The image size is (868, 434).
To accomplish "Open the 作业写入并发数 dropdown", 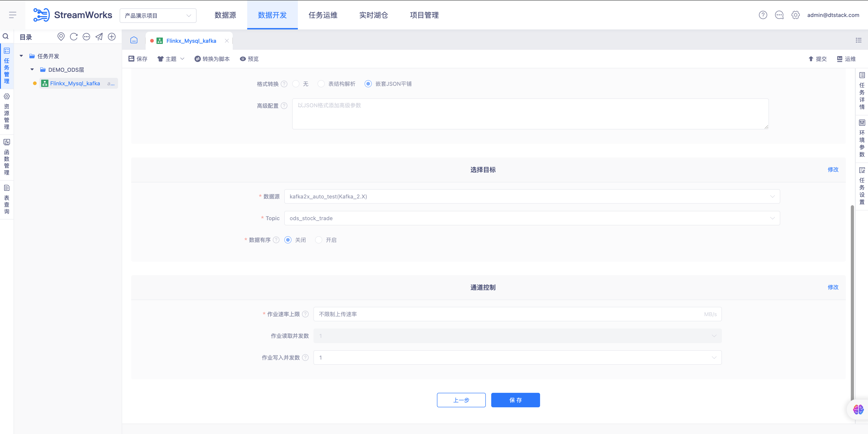I will [x=517, y=358].
